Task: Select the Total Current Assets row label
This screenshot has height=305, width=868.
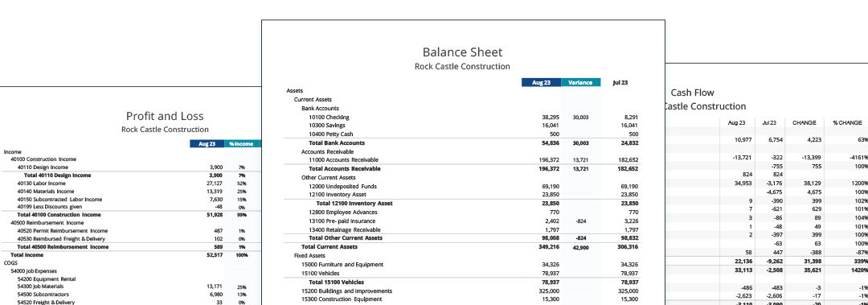Action: 329,247
